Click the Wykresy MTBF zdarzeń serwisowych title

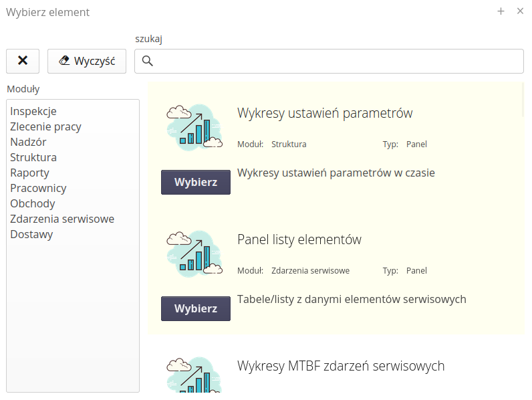click(x=341, y=366)
